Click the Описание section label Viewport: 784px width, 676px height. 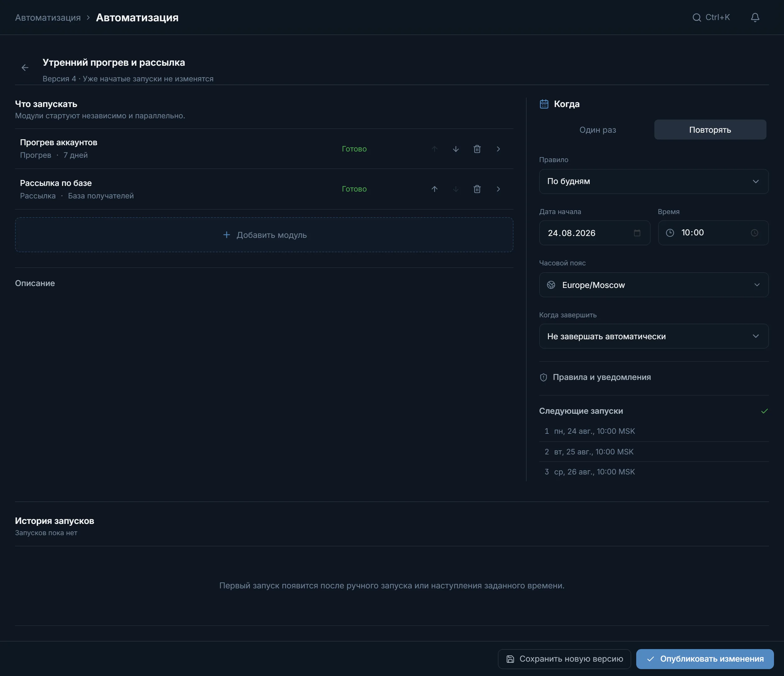pos(35,283)
